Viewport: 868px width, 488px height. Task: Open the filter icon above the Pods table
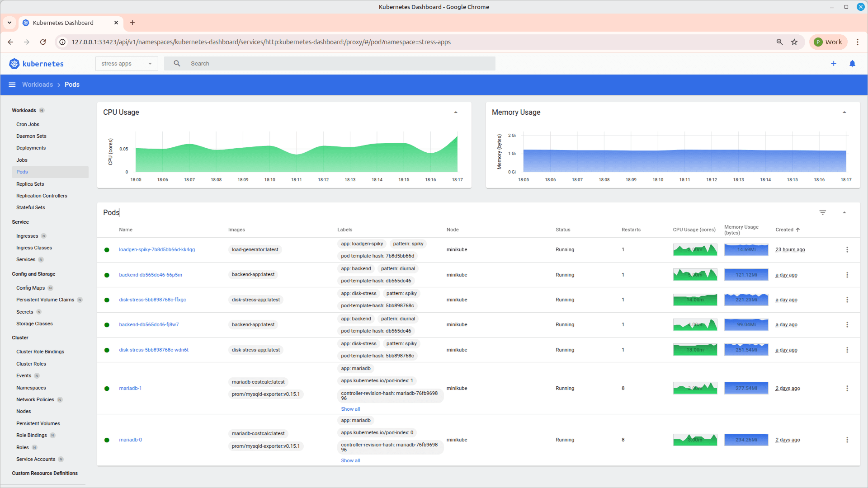coord(822,212)
